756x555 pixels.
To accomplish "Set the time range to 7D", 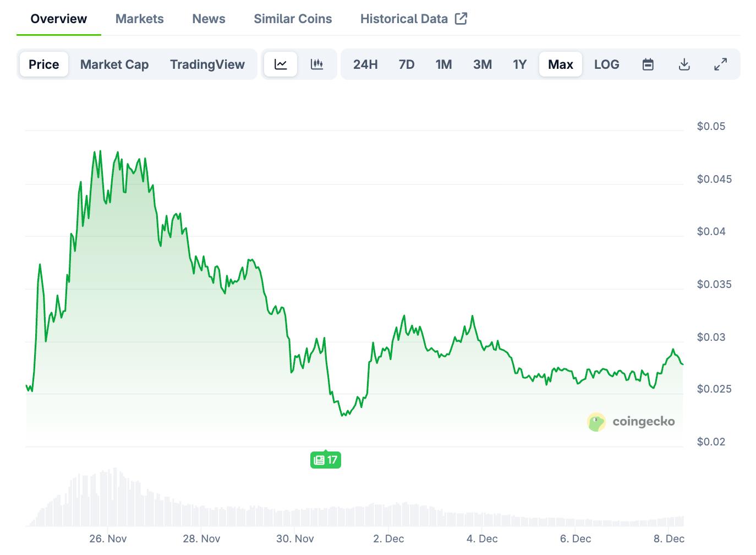I will pyautogui.click(x=407, y=64).
